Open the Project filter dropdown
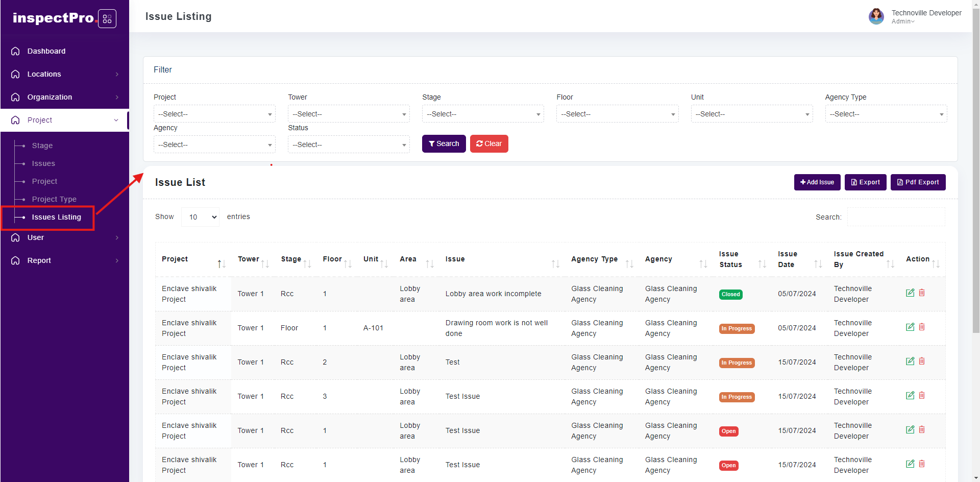 pos(214,114)
